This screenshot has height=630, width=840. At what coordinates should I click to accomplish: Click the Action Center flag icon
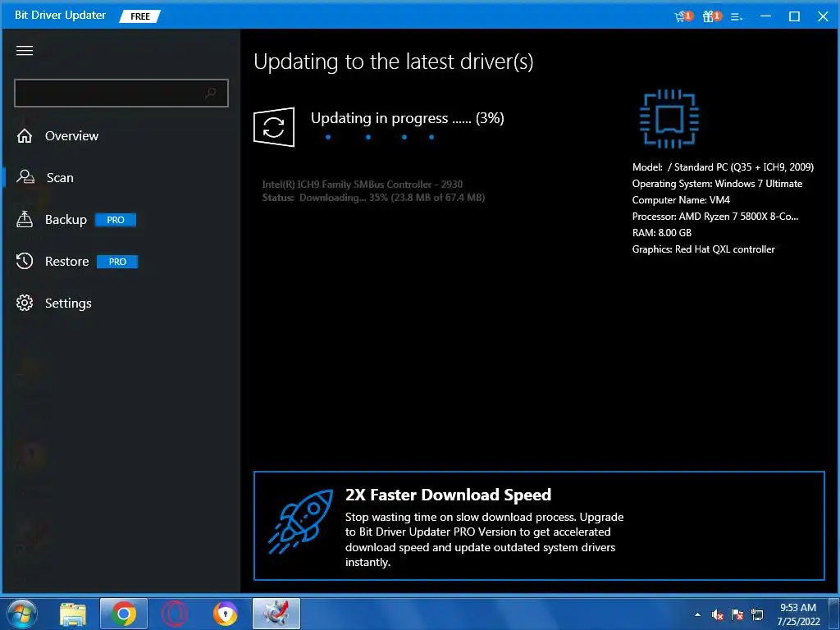[737, 614]
